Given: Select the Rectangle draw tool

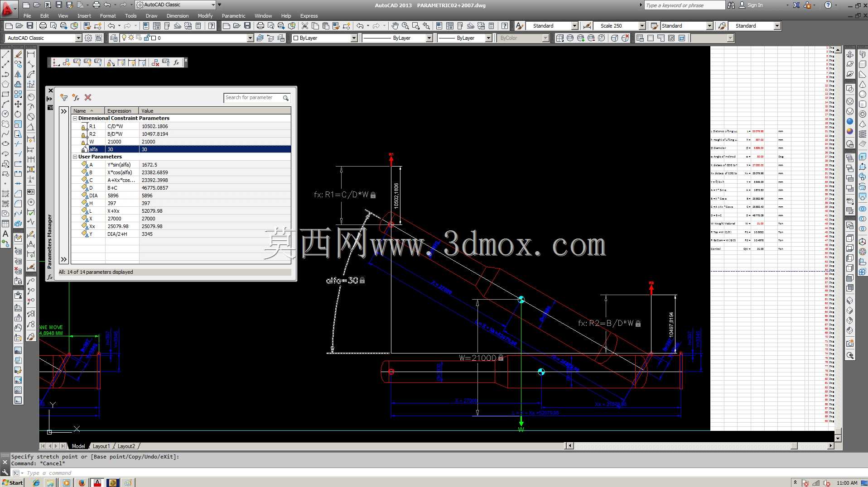Looking at the screenshot, I should point(5,94).
